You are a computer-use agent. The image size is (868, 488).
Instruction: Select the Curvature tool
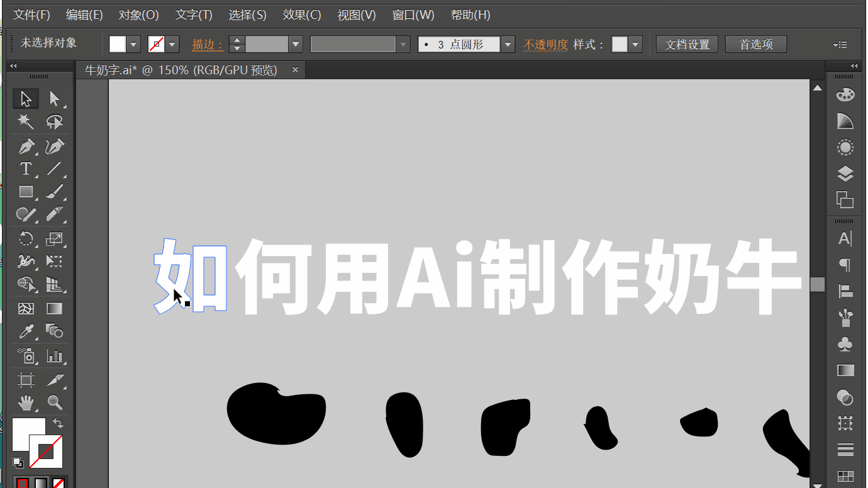(54, 147)
